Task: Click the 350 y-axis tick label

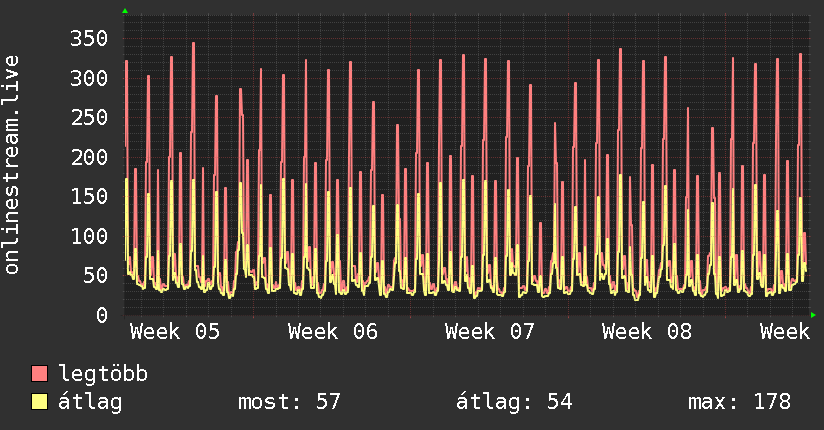Action: [x=88, y=39]
